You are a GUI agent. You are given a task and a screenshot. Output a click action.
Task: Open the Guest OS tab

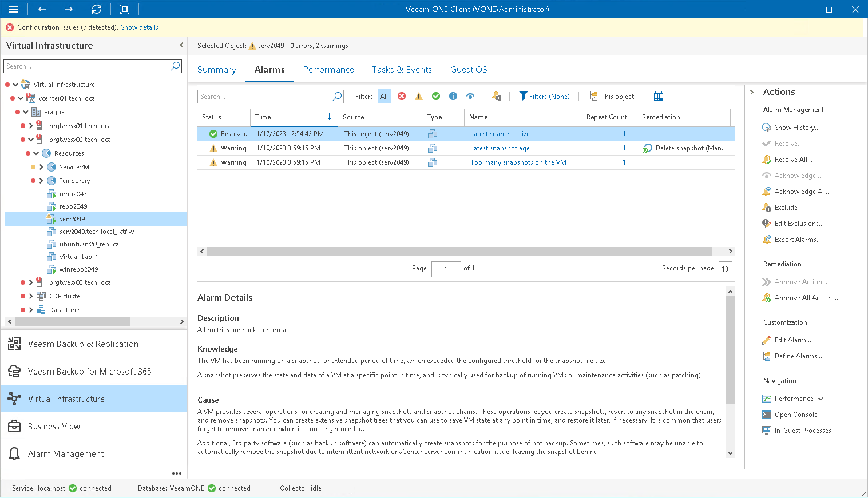pos(469,70)
